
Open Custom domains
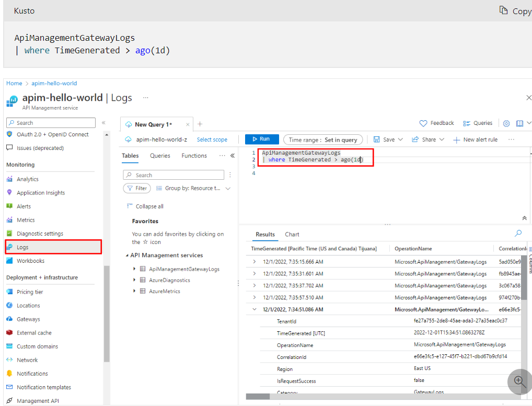click(37, 346)
